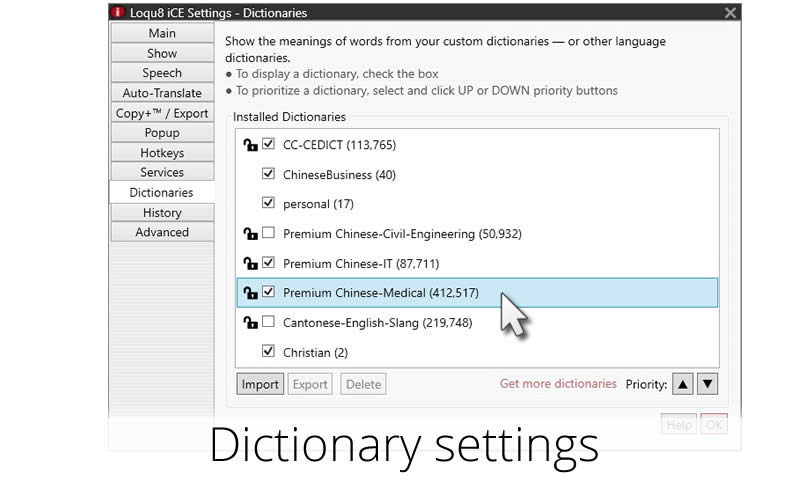Uncheck the Premium Chinese-Medical checkbox

click(268, 291)
